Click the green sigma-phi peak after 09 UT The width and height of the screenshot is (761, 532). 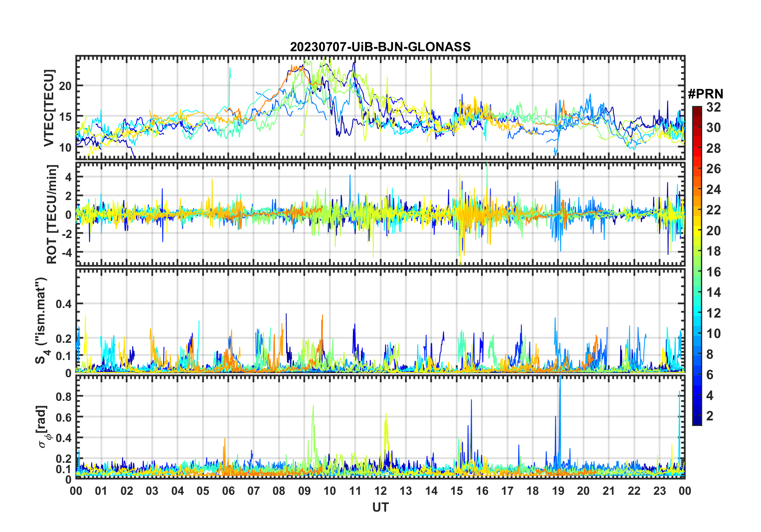pos(313,432)
